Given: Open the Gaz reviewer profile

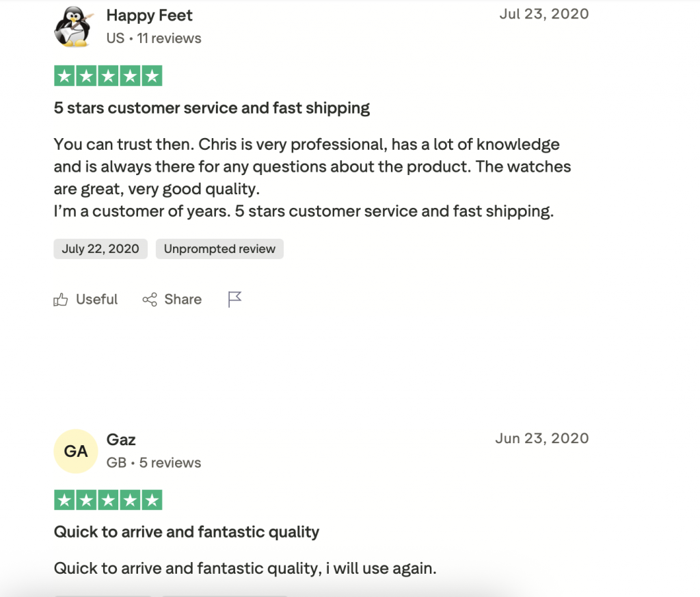Looking at the screenshot, I should [121, 439].
